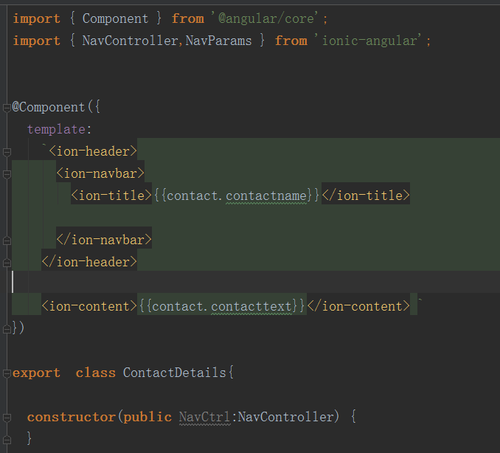
Task: Collapse the opening ion-navbar fold marker
Action: (7, 174)
